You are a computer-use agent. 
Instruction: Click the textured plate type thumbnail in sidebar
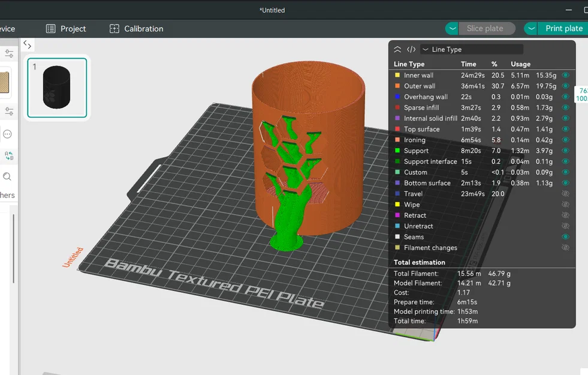click(5, 82)
